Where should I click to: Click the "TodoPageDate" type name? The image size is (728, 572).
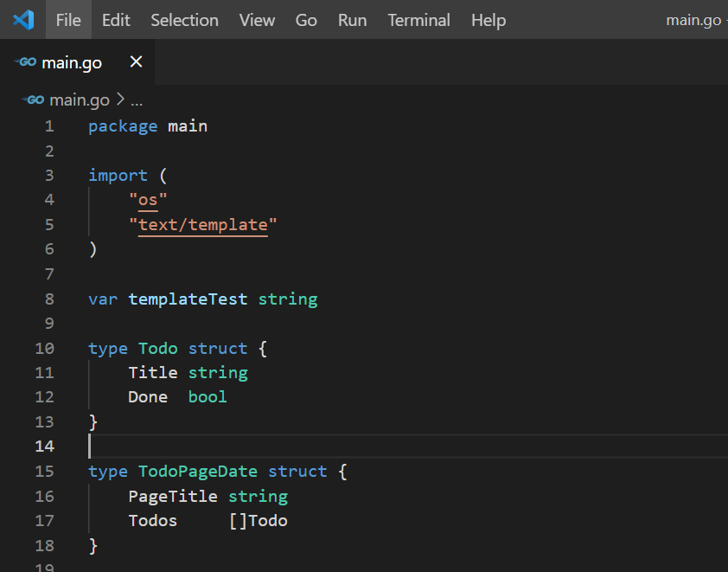point(198,472)
